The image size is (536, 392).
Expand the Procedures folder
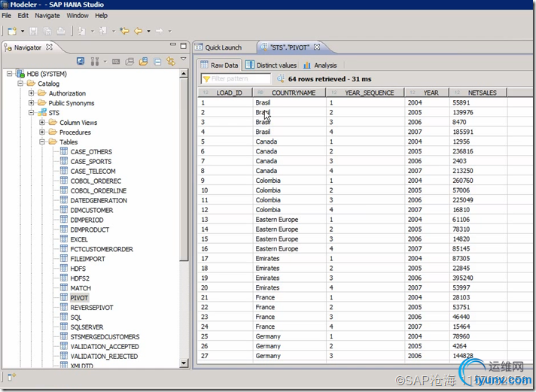tap(41, 132)
